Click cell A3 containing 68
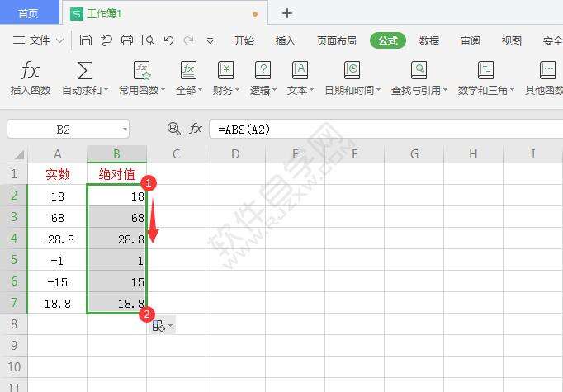The image size is (563, 392). (x=58, y=217)
